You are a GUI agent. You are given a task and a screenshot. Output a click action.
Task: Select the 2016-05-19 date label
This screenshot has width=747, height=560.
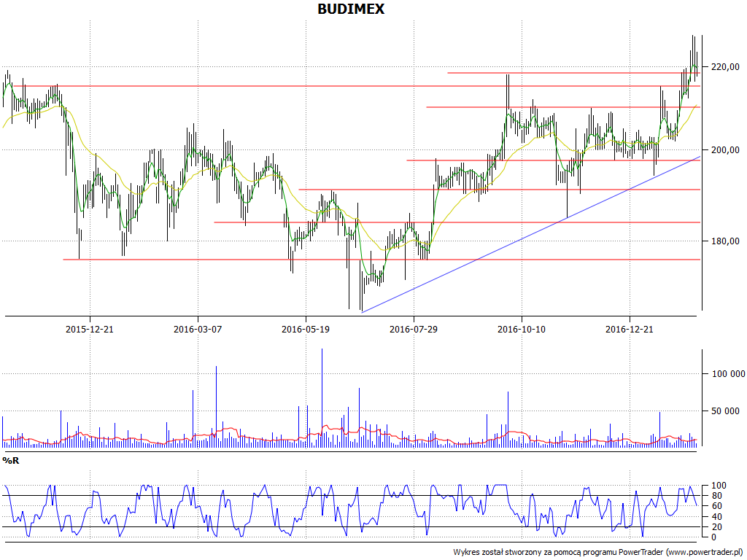[x=306, y=329]
